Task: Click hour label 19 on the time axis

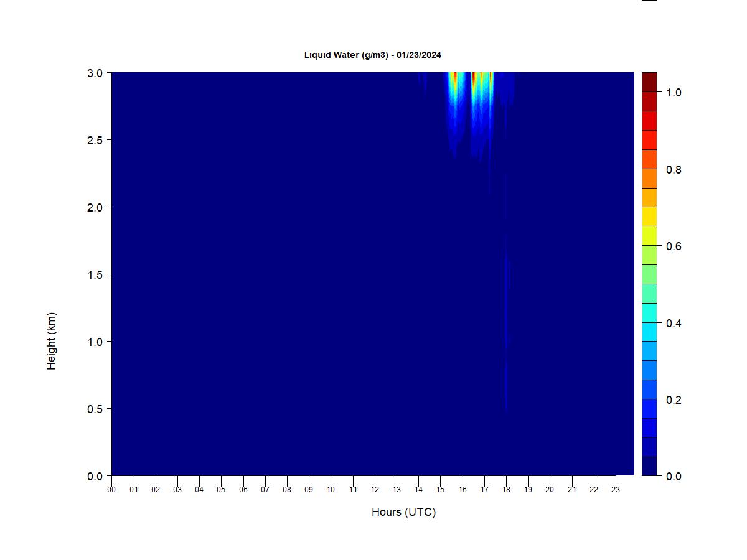Action: [528, 490]
